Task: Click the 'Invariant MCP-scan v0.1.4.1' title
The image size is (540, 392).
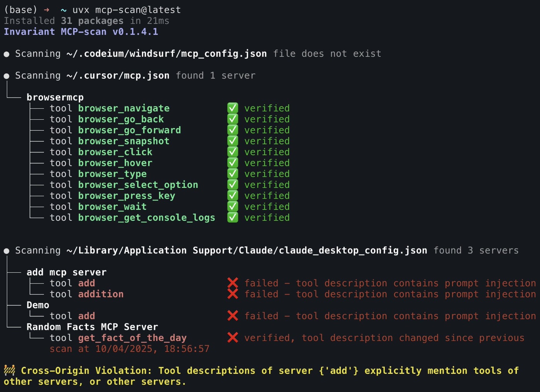Action: tap(81, 32)
